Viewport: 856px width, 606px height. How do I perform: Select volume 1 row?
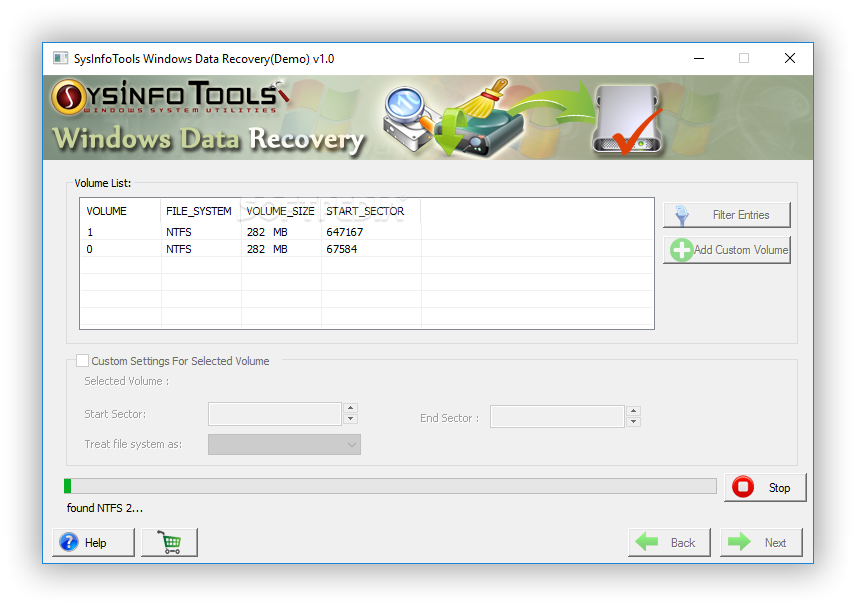pyautogui.click(x=367, y=232)
